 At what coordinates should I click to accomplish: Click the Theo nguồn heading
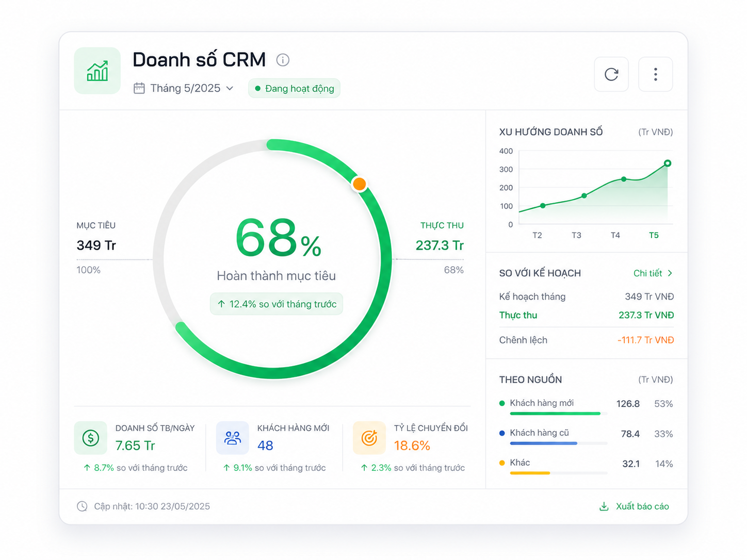click(x=530, y=380)
